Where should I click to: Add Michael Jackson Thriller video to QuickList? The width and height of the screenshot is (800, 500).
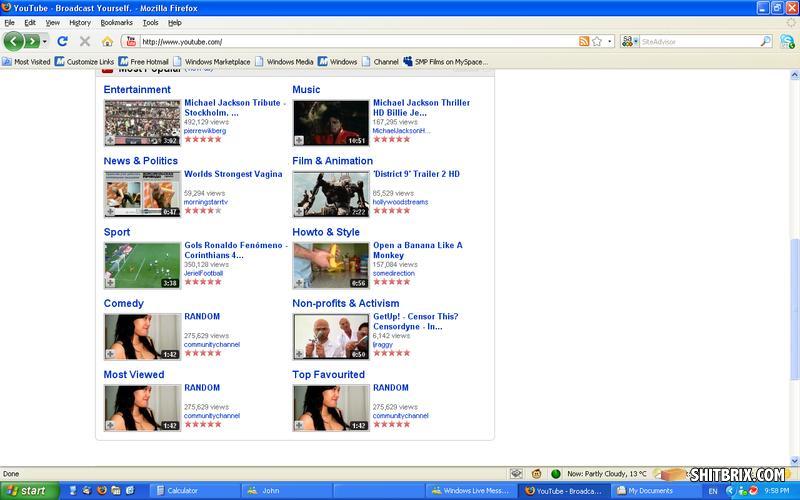(299, 140)
